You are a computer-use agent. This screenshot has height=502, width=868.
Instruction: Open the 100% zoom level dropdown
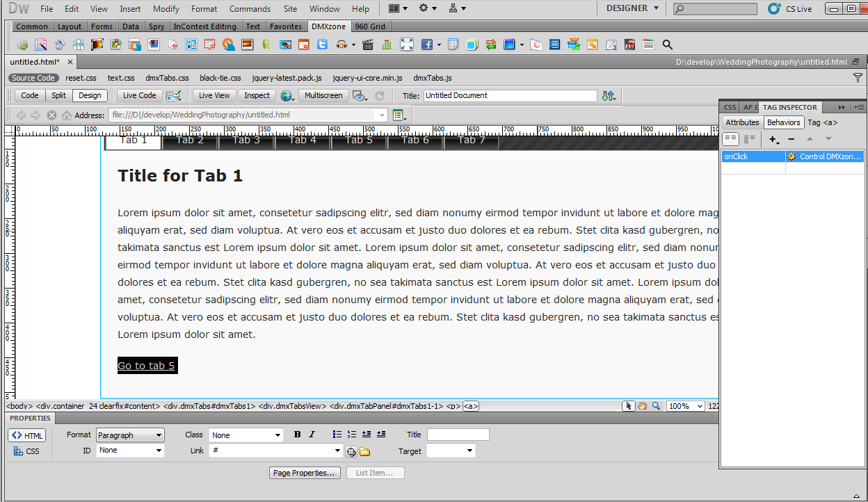tap(685, 406)
